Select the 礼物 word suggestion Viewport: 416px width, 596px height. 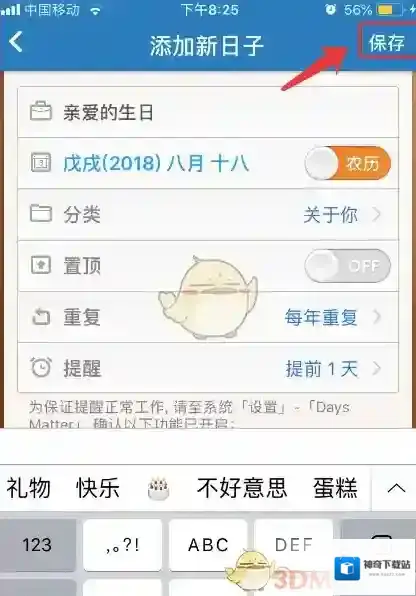[29, 488]
